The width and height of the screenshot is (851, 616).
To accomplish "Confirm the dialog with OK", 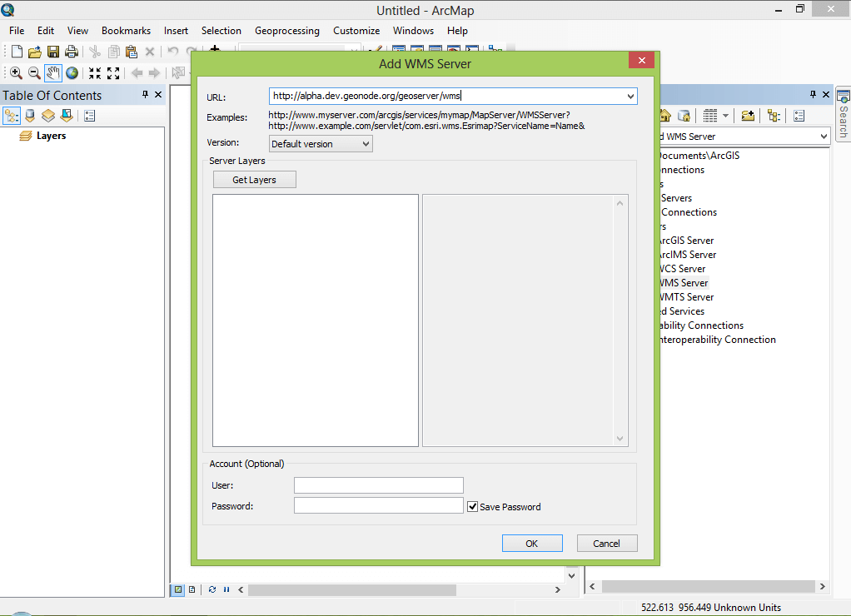I will click(532, 544).
